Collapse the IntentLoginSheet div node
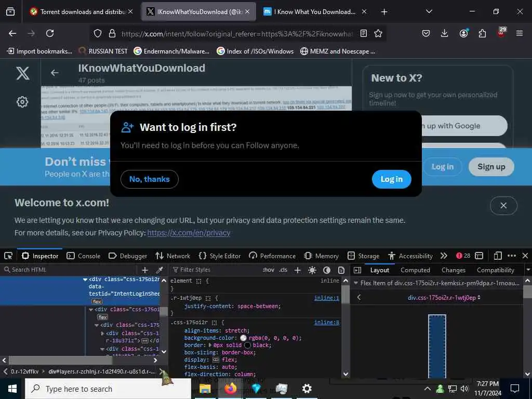 point(85,280)
